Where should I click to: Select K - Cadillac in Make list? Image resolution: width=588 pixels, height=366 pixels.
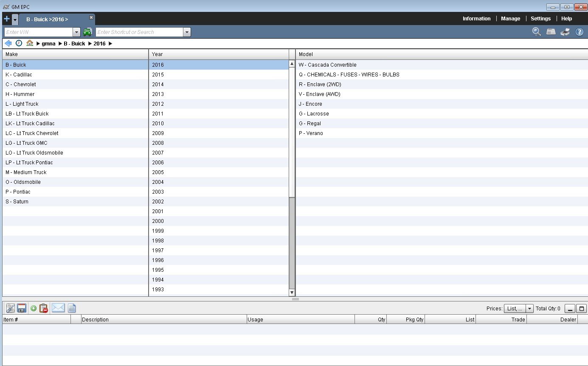[x=19, y=75]
